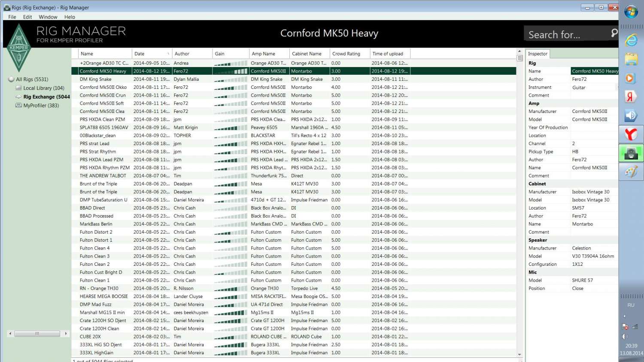Open the Yandex Browser taskbar icon
The image size is (644, 362).
pos(631,134)
